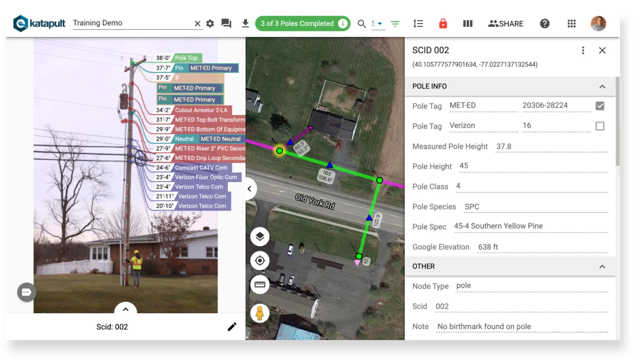Viewport: 641px width, 364px height.
Task: Select the MET-ED Neutral 29'-0" annotation
Action: (200, 139)
